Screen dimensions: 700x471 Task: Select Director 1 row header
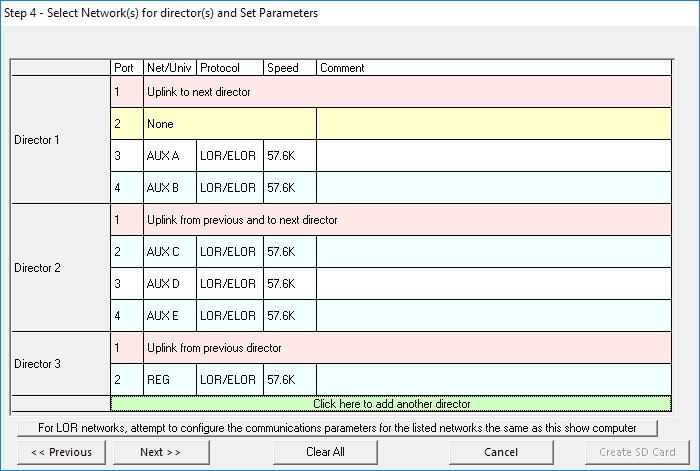click(x=60, y=140)
